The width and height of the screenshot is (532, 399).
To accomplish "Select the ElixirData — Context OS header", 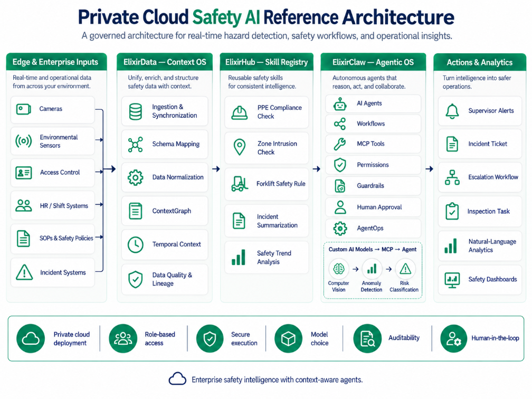I will 165,62.
